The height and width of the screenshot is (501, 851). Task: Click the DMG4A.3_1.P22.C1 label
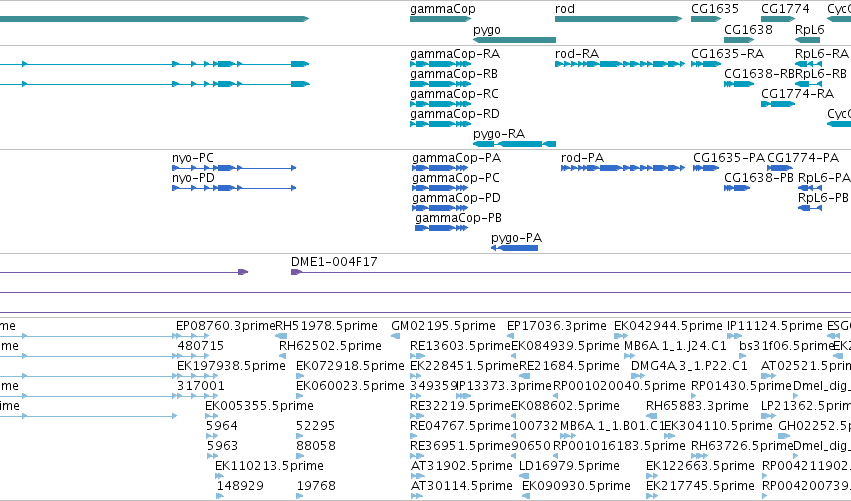tap(689, 366)
